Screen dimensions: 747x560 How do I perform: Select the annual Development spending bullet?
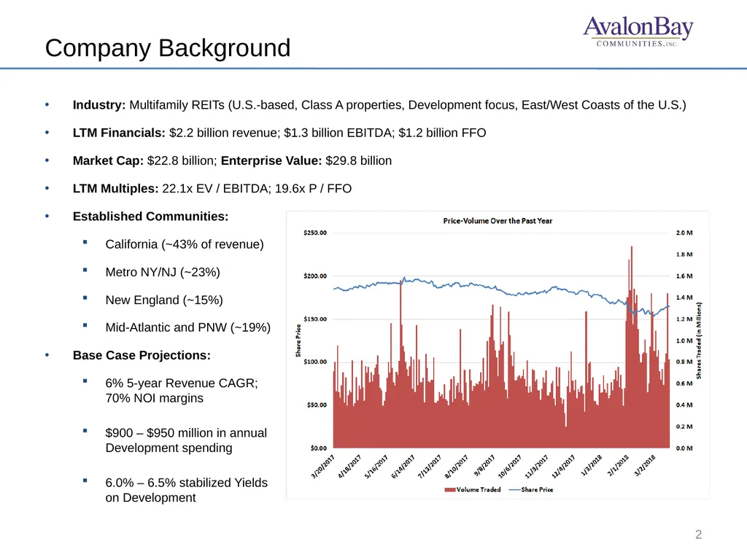186,440
